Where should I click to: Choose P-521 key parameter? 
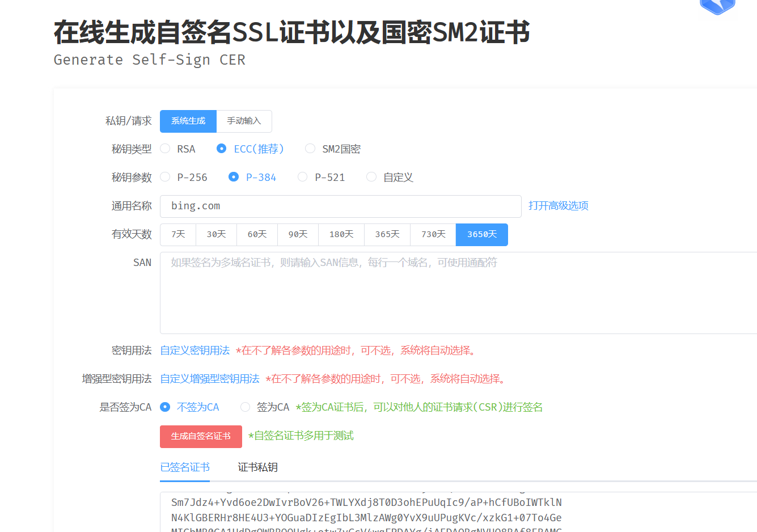pyautogui.click(x=322, y=177)
